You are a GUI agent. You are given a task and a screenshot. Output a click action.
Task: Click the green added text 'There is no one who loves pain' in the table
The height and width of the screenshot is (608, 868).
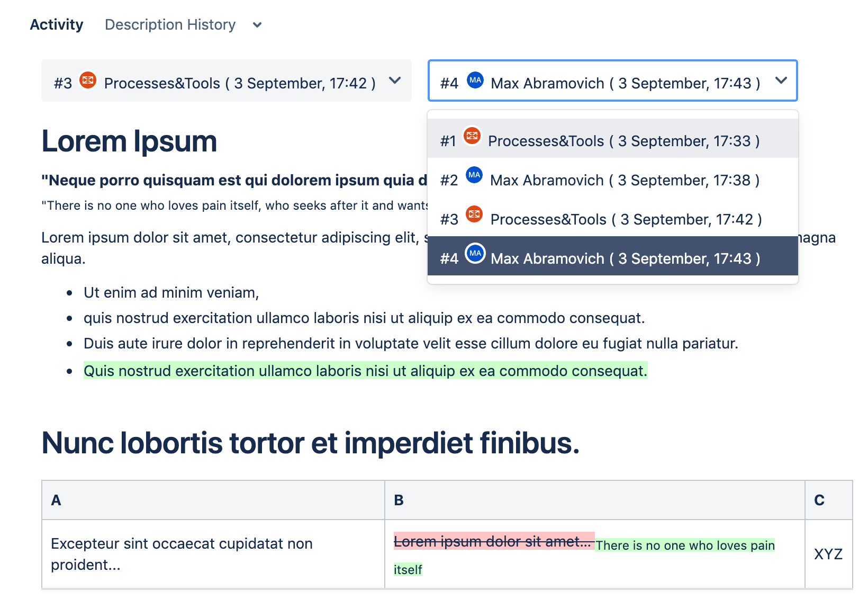(685, 545)
